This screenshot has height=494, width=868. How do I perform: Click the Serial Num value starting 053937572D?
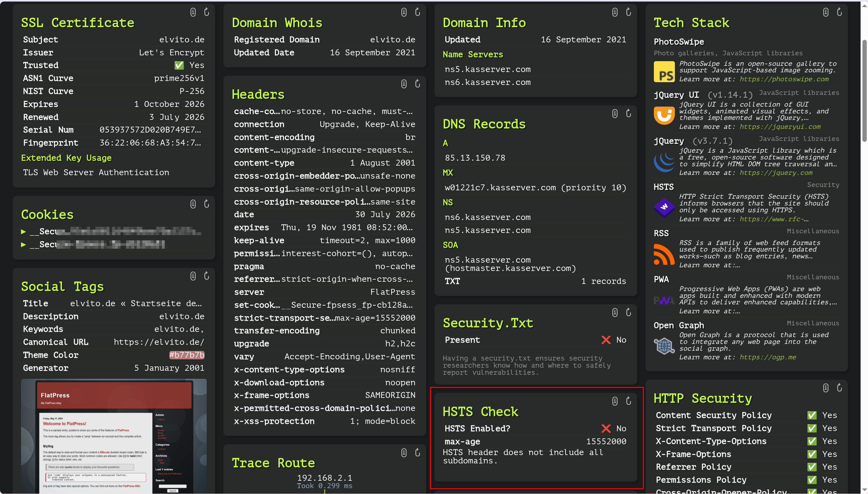click(150, 130)
